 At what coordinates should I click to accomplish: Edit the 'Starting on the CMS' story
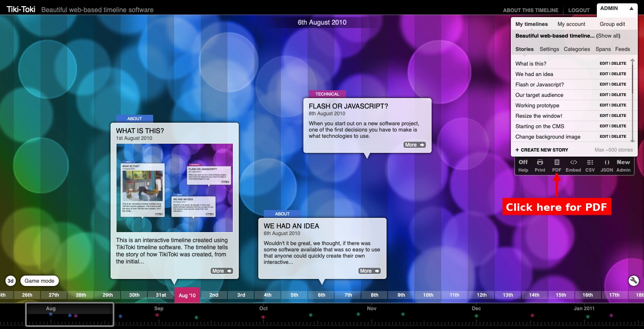click(x=604, y=126)
